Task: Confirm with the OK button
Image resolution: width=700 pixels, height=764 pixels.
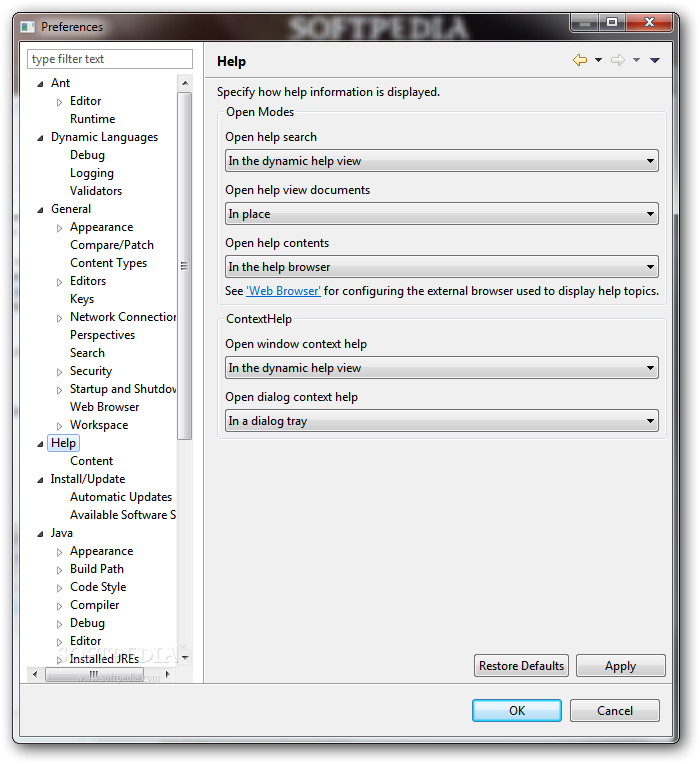Action: pos(517,710)
